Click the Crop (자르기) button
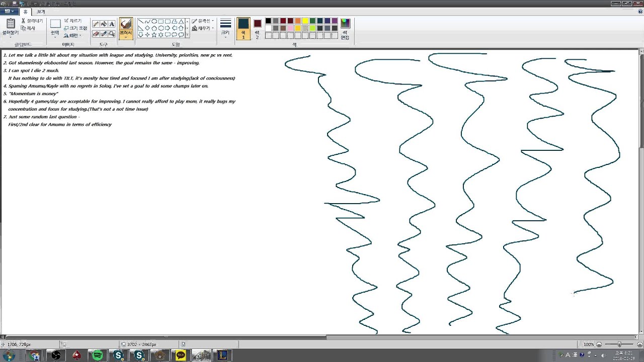This screenshot has width=644, height=362. coord(72,21)
